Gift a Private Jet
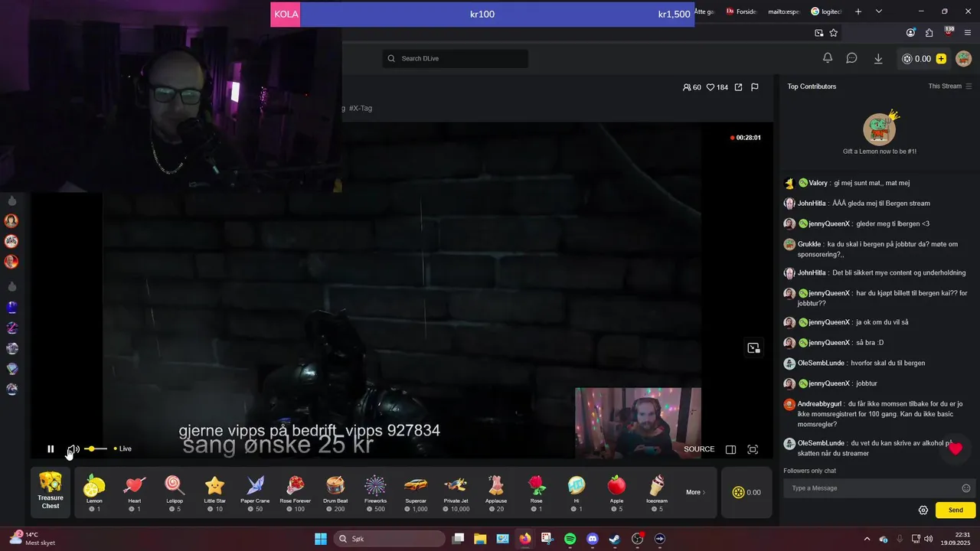This screenshot has width=980, height=551. [x=456, y=493]
